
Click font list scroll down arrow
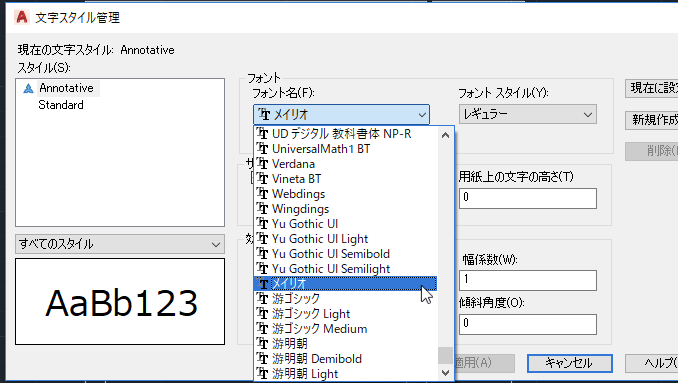pos(445,373)
